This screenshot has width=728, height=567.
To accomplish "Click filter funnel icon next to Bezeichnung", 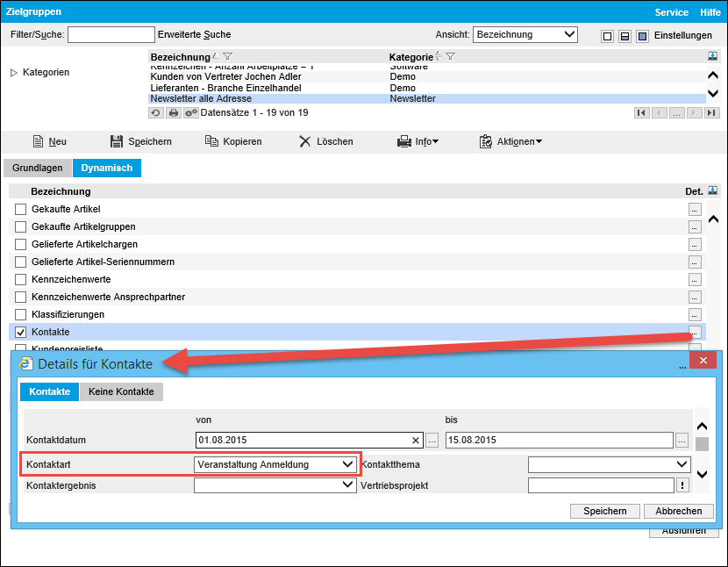I will click(x=227, y=57).
